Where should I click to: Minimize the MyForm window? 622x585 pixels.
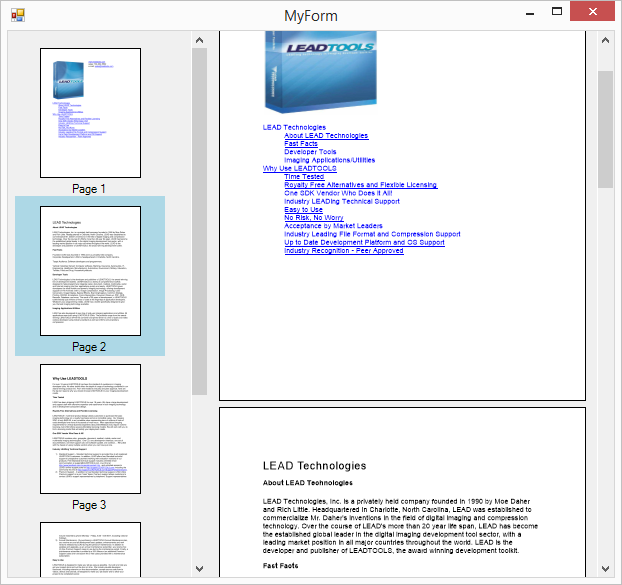click(530, 12)
